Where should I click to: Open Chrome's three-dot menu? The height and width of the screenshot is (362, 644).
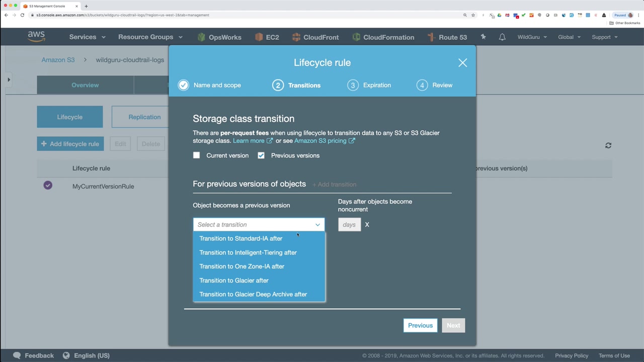[x=639, y=15]
